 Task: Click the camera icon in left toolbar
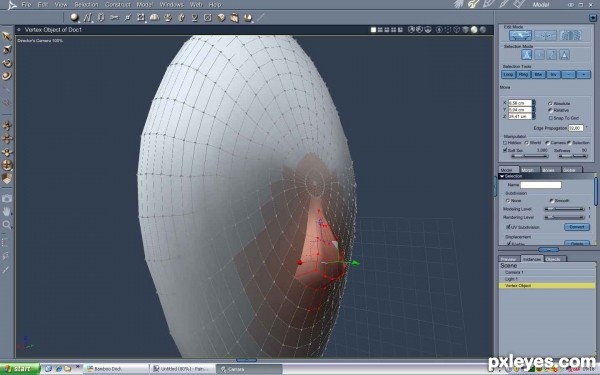tap(7, 198)
